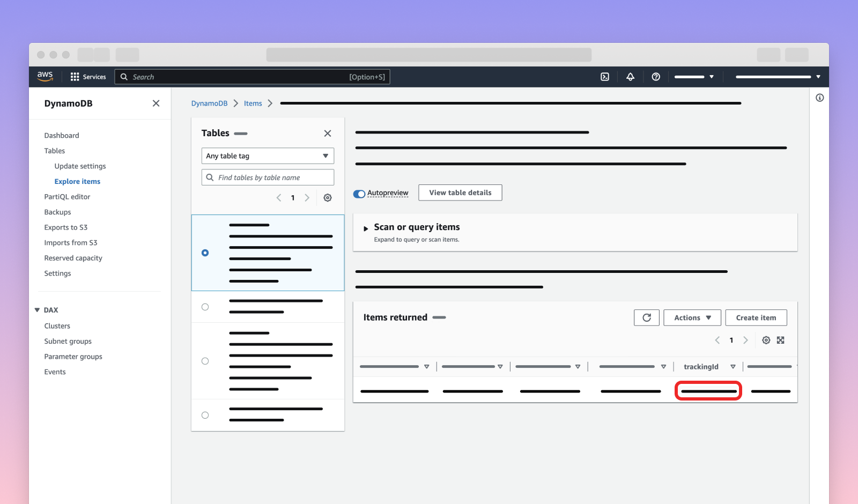Click the browser address bar

(429, 55)
